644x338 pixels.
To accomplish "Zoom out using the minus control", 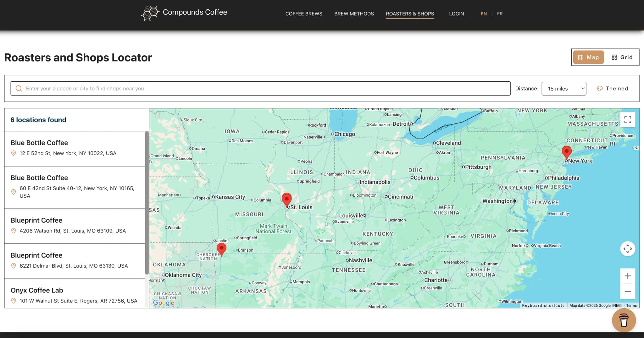I will coord(628,291).
